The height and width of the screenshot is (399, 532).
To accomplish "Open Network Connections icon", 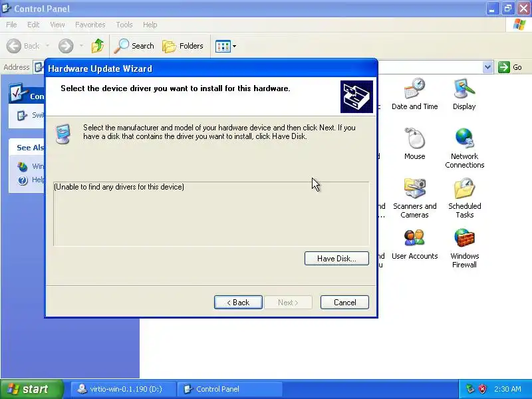I will (x=464, y=148).
